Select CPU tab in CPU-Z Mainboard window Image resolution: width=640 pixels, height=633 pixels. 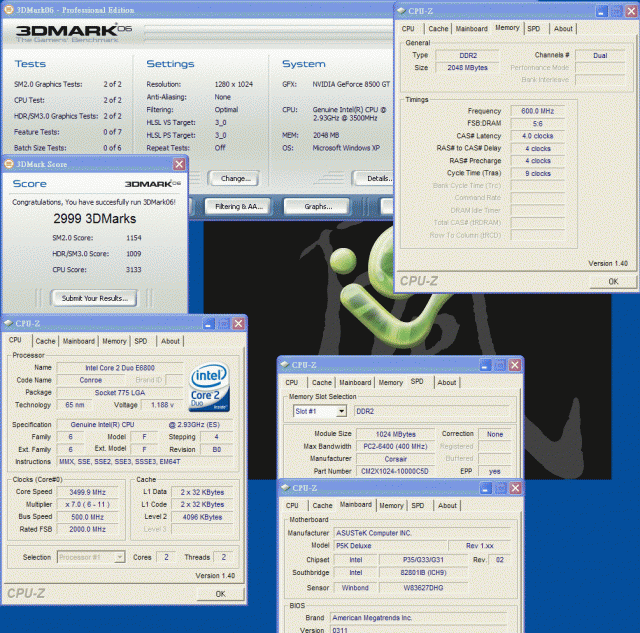click(x=292, y=506)
